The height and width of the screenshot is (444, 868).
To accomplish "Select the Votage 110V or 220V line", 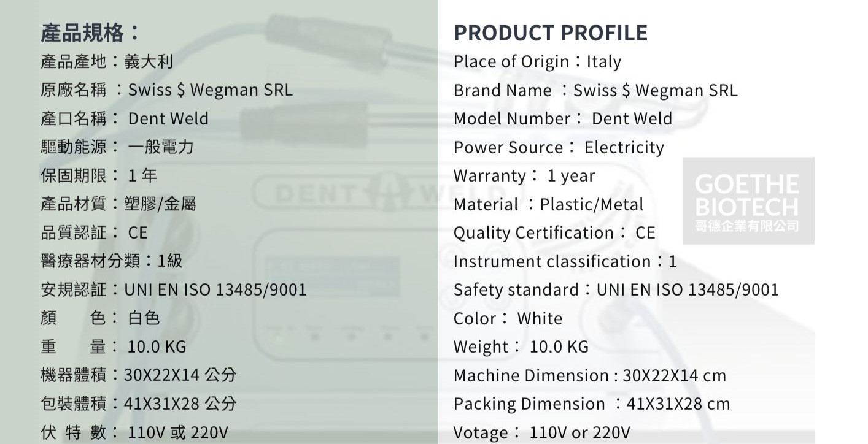I will pos(541,432).
